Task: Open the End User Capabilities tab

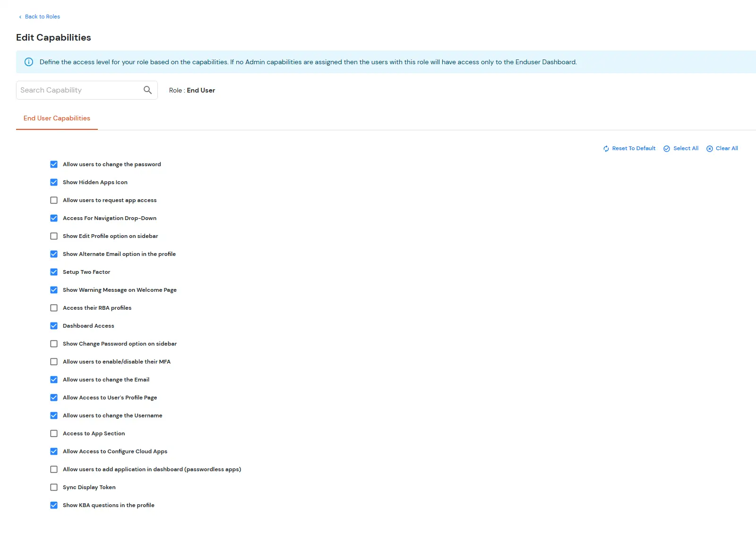Action: 57,119
